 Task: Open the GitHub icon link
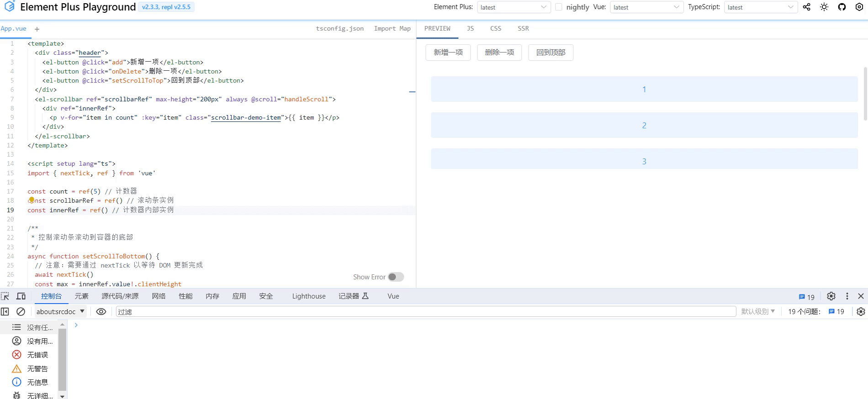click(842, 7)
